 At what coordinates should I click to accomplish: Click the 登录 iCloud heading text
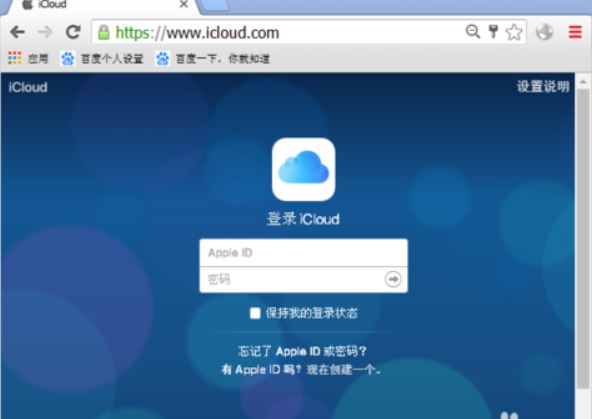[303, 219]
